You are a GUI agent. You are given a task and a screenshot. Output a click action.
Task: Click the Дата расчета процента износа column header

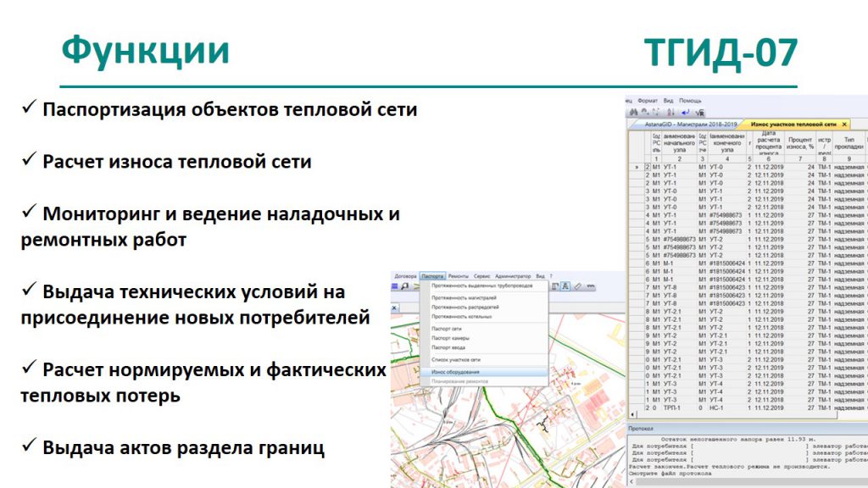click(x=768, y=142)
